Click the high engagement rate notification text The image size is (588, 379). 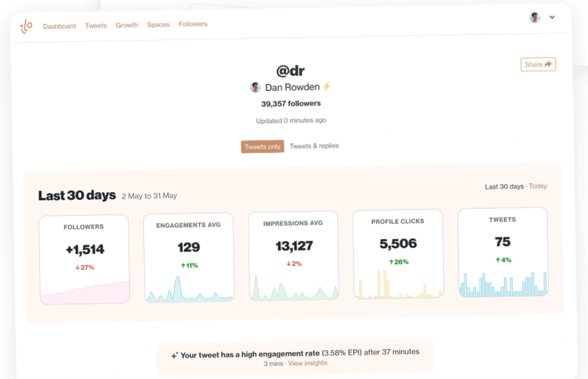300,353
